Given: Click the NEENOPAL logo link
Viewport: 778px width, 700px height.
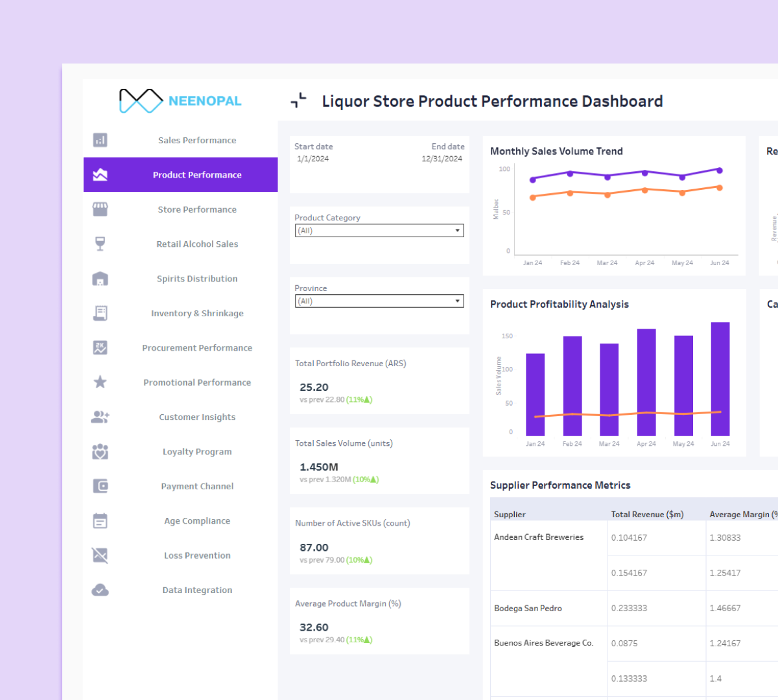Looking at the screenshot, I should (180, 100).
